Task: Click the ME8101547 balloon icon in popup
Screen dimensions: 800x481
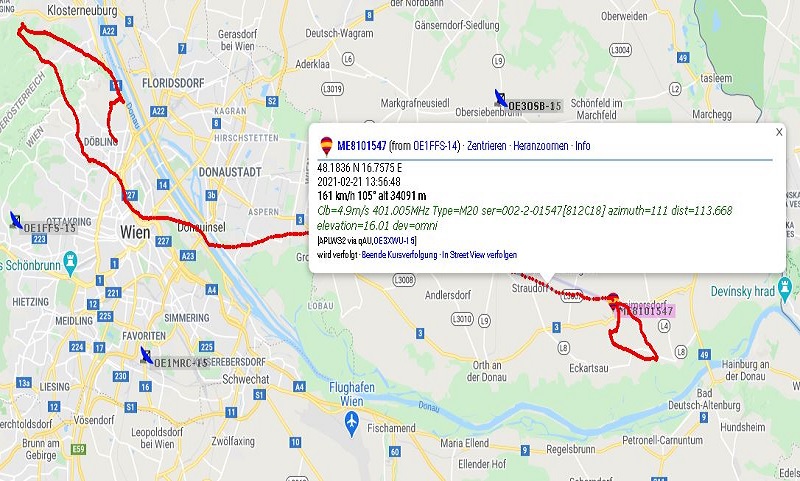Action: [x=326, y=146]
